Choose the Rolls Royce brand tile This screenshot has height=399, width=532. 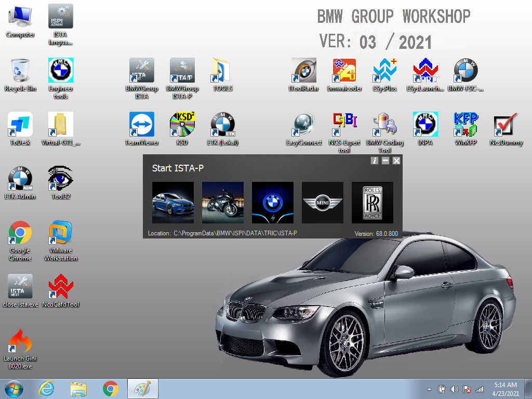[x=372, y=202]
